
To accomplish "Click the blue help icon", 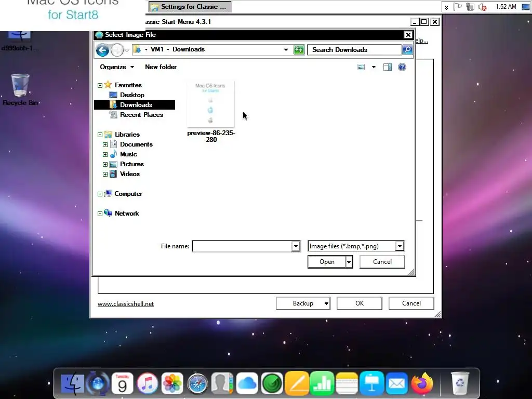I will 402,67.
